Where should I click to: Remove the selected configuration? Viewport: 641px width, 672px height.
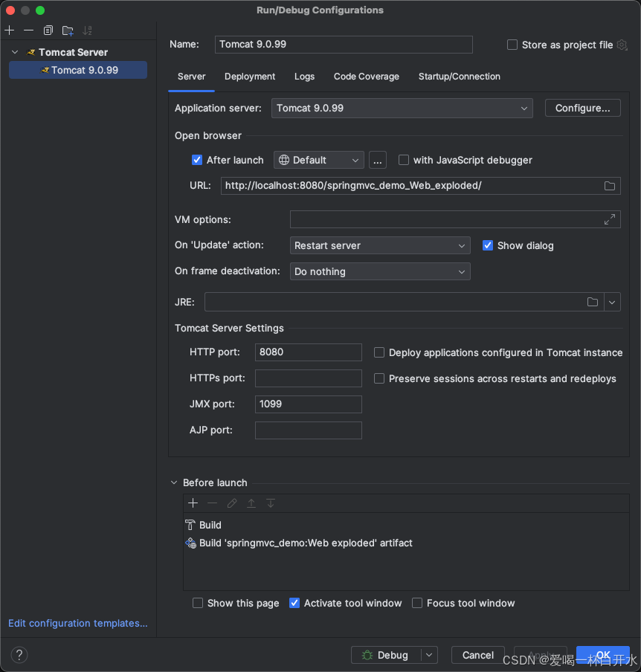pos(29,30)
